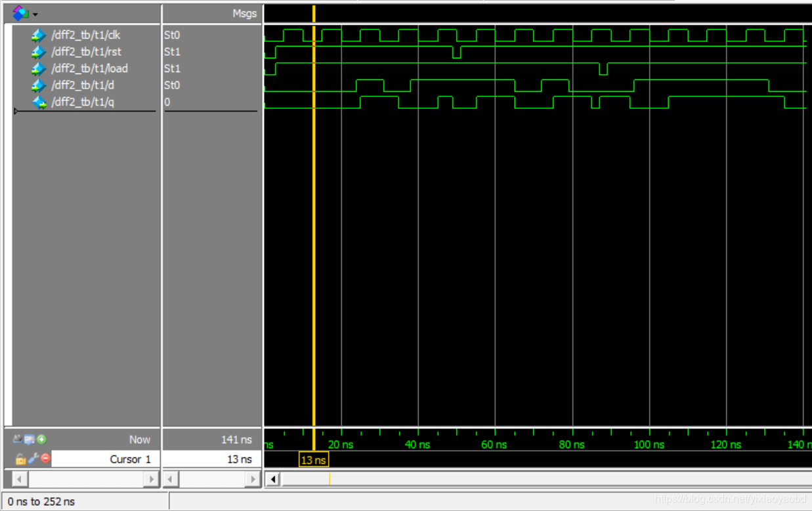Select the rst signal icon
This screenshot has height=511, width=812.
[x=39, y=52]
